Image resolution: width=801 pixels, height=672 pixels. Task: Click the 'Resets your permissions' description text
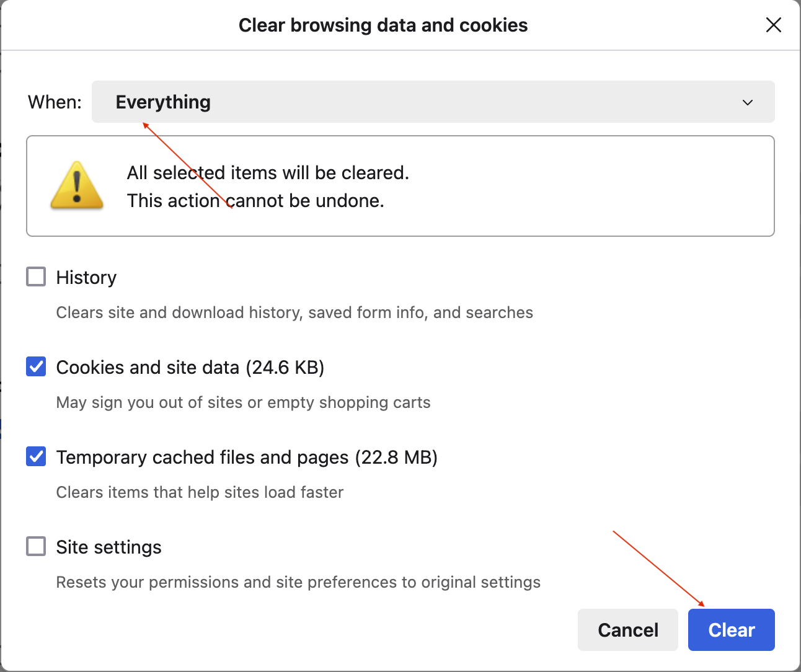pos(298,582)
